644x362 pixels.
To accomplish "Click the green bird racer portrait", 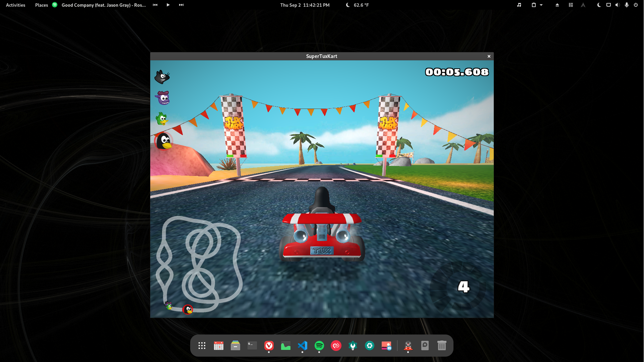I will [162, 119].
